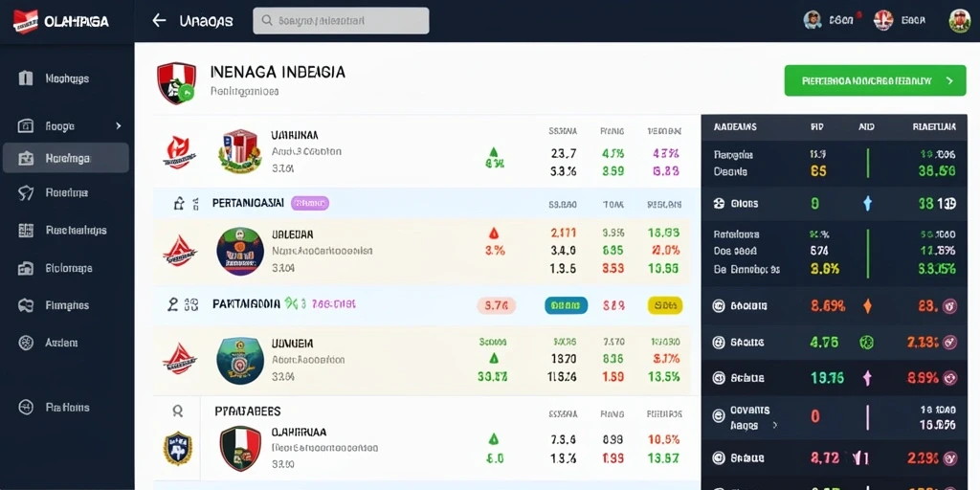Select the highlighted Haoelnaga sidebar item

tap(66, 158)
